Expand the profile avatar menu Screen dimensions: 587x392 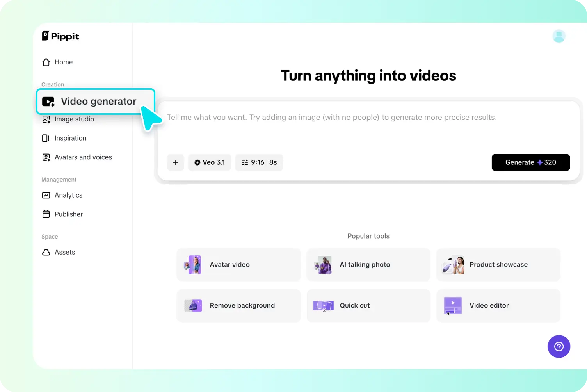pyautogui.click(x=559, y=36)
